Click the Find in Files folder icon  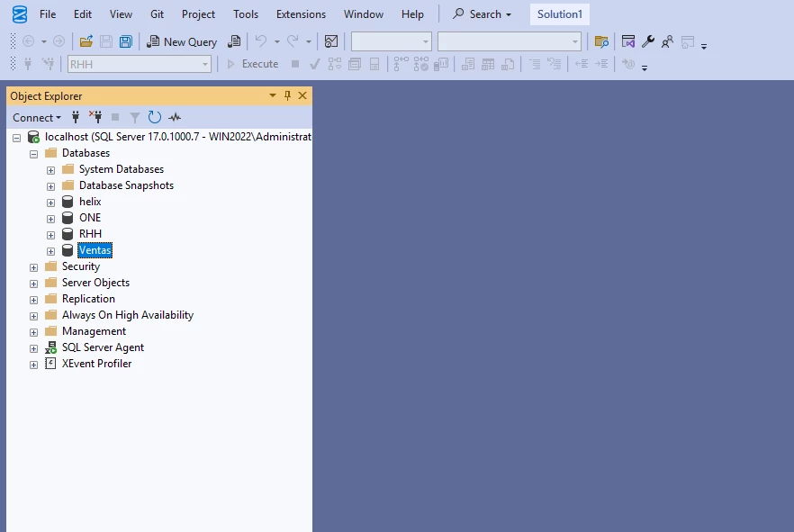tap(601, 41)
